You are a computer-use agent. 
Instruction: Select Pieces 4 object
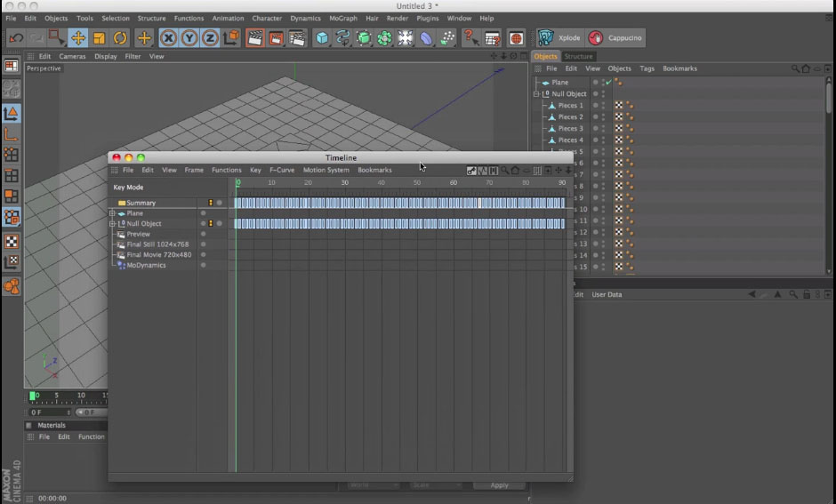[x=570, y=140]
